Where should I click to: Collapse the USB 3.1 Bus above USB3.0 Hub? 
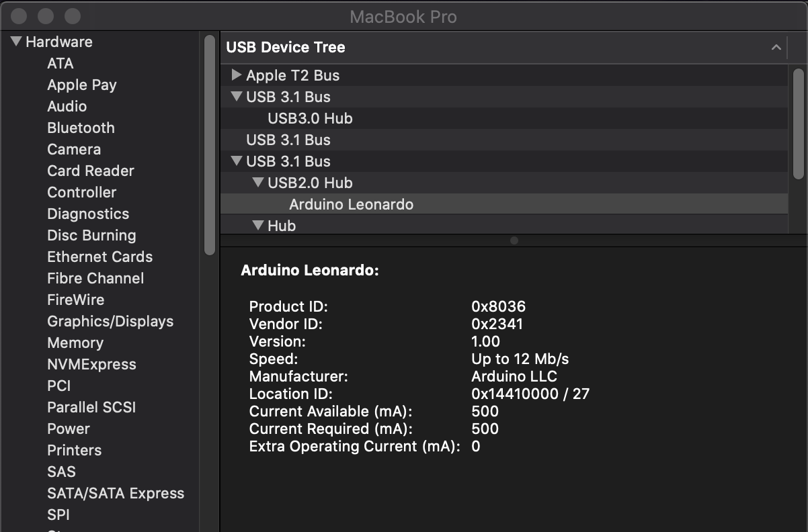236,96
